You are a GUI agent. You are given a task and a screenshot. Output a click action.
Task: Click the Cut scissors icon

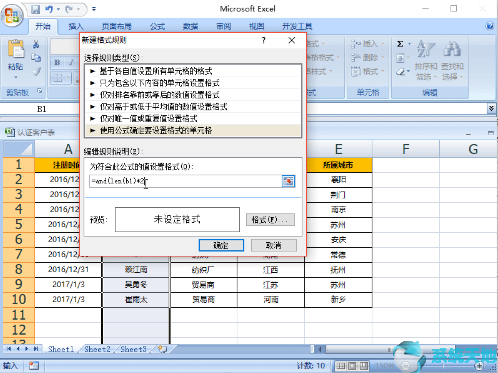36,44
